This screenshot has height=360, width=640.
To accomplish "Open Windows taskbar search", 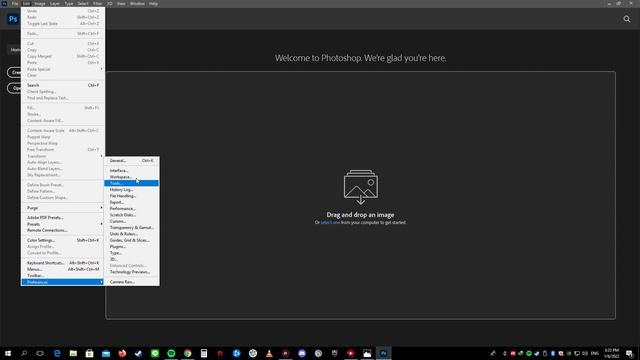I will 24,353.
